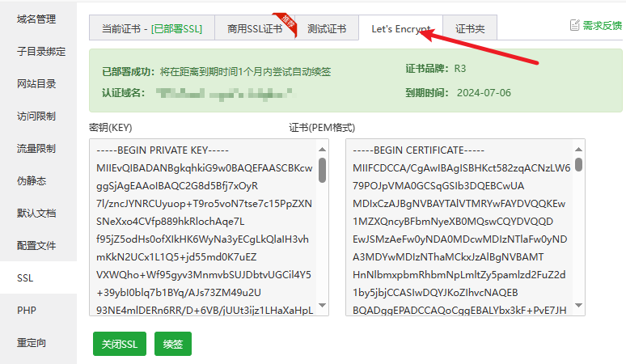Open 配置文件 in the sidebar
Image resolution: width=626 pixels, height=364 pixels.
pyautogui.click(x=36, y=245)
